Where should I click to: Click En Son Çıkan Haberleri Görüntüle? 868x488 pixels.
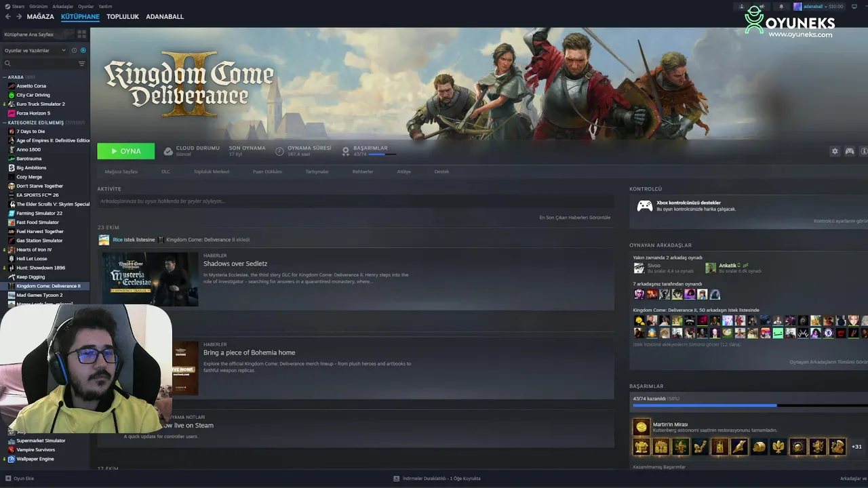(575, 218)
